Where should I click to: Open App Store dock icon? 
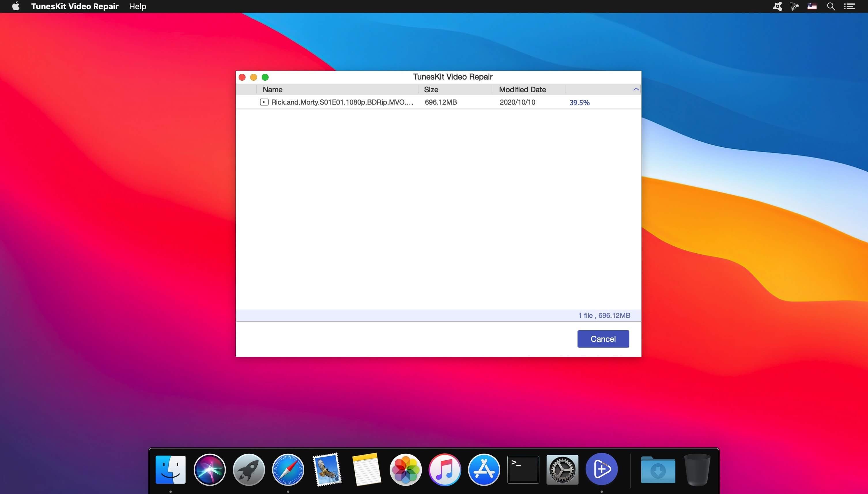[484, 469]
